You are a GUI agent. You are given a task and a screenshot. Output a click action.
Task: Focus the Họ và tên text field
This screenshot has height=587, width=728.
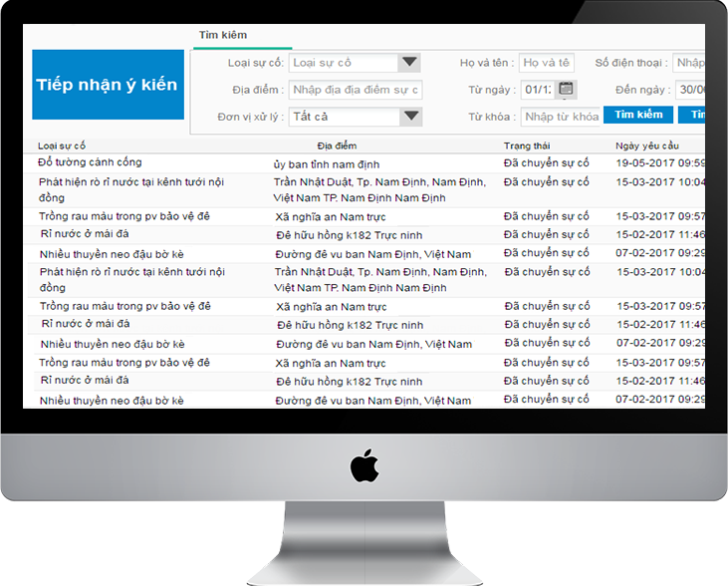[547, 63]
